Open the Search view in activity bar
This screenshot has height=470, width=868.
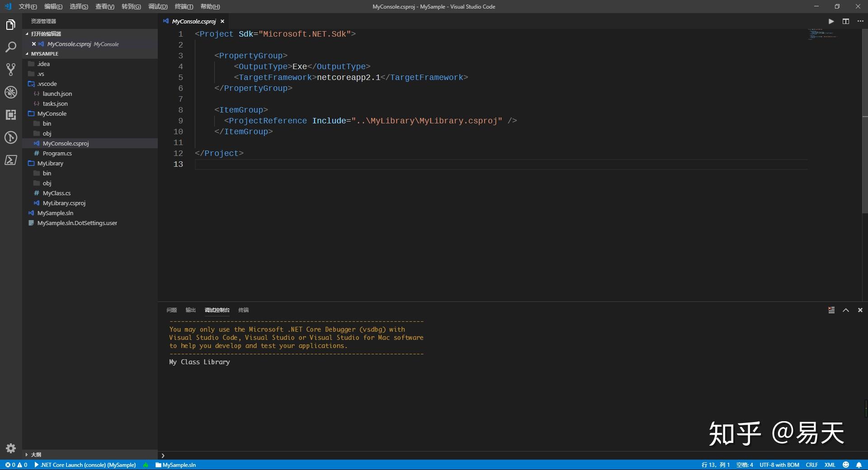(x=11, y=47)
